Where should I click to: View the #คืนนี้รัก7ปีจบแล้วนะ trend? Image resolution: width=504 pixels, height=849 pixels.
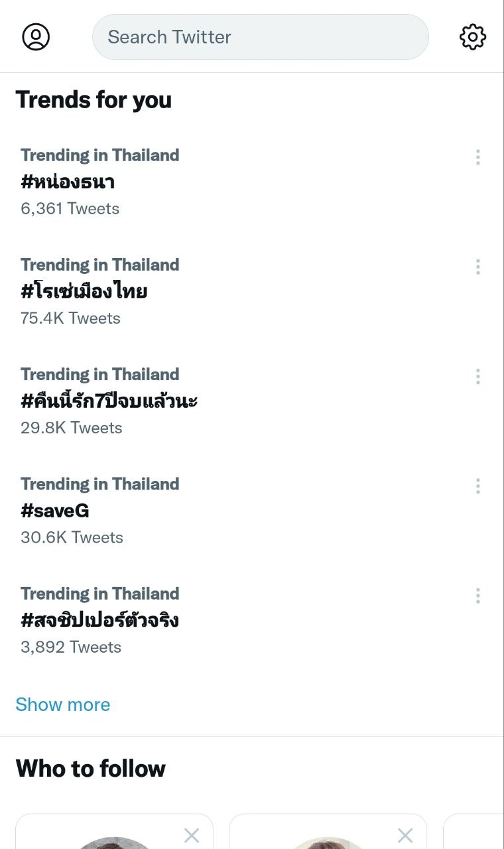pos(109,401)
